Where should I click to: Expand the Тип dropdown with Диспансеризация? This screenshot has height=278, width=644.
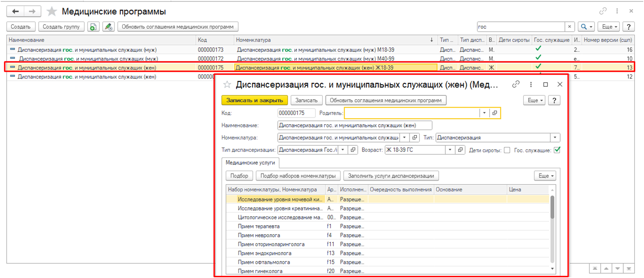tap(555, 138)
